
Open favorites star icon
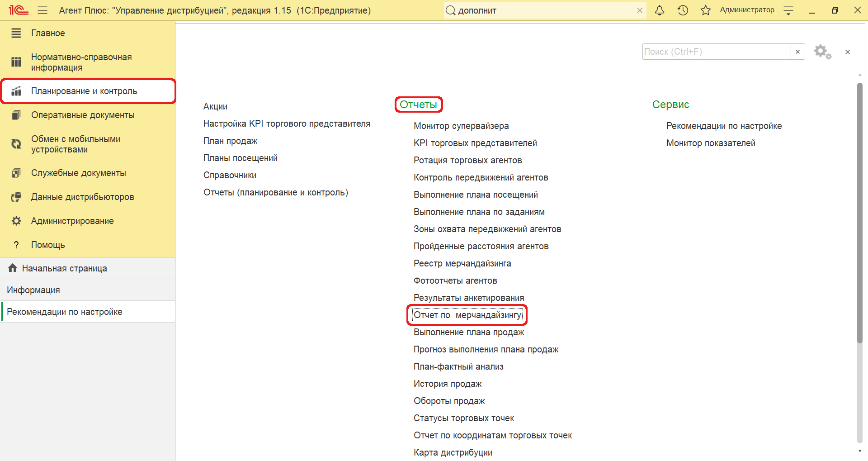tap(706, 10)
